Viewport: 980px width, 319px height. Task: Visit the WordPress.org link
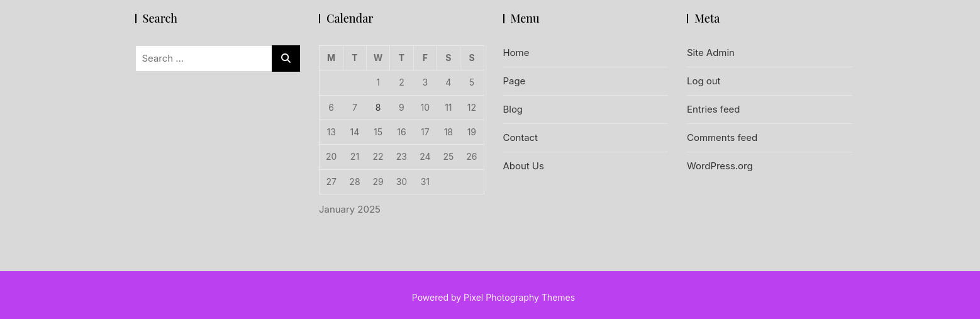(720, 166)
